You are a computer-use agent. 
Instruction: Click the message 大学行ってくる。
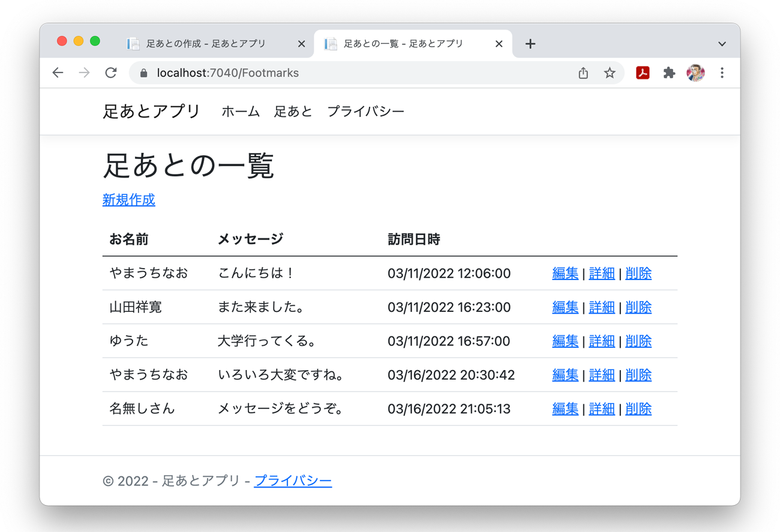[x=268, y=341]
